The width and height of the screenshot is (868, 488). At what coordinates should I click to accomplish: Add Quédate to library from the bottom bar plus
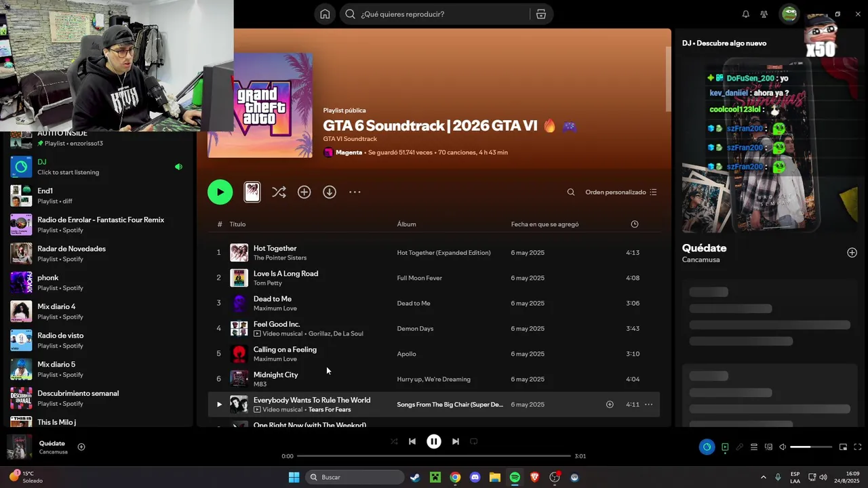point(81,447)
